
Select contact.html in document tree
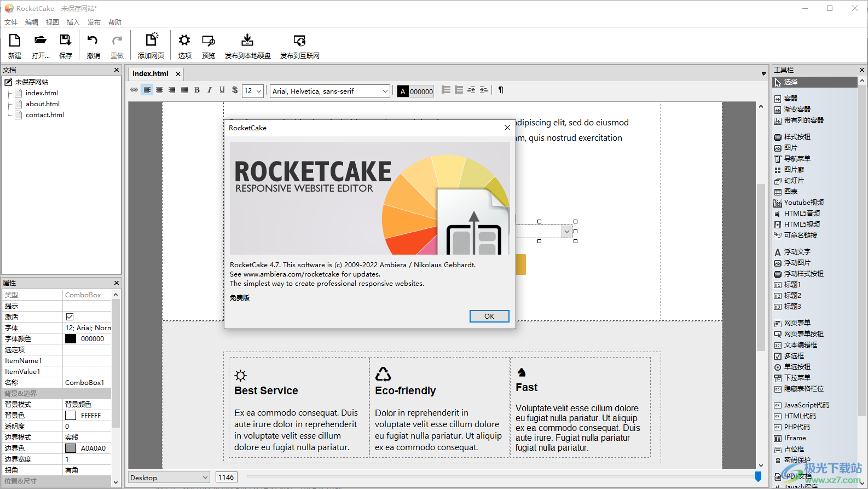(45, 115)
